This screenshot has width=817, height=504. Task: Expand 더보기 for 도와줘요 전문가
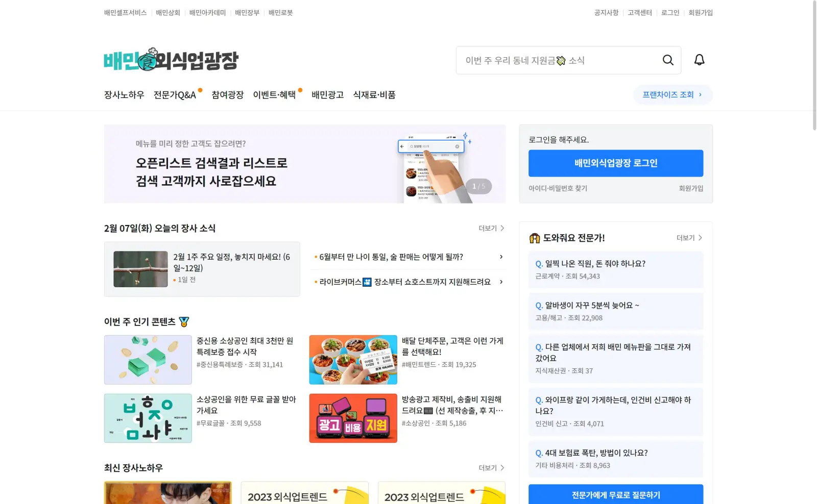[689, 238]
